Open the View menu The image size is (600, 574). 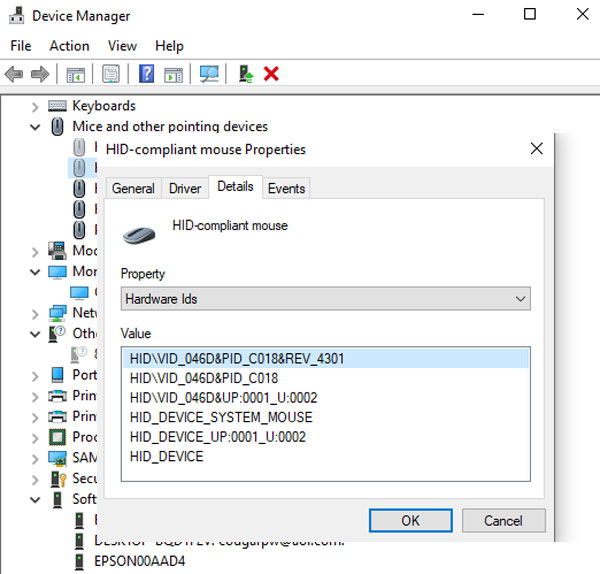point(122,46)
